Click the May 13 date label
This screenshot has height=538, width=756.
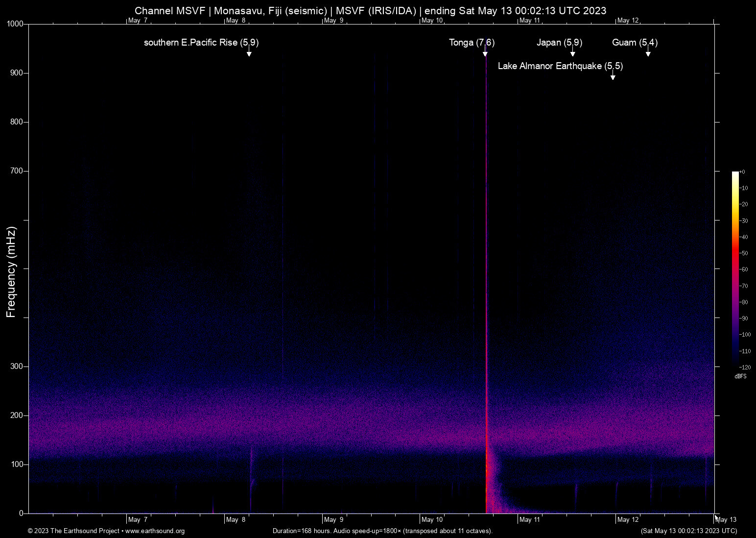pyautogui.click(x=726, y=519)
